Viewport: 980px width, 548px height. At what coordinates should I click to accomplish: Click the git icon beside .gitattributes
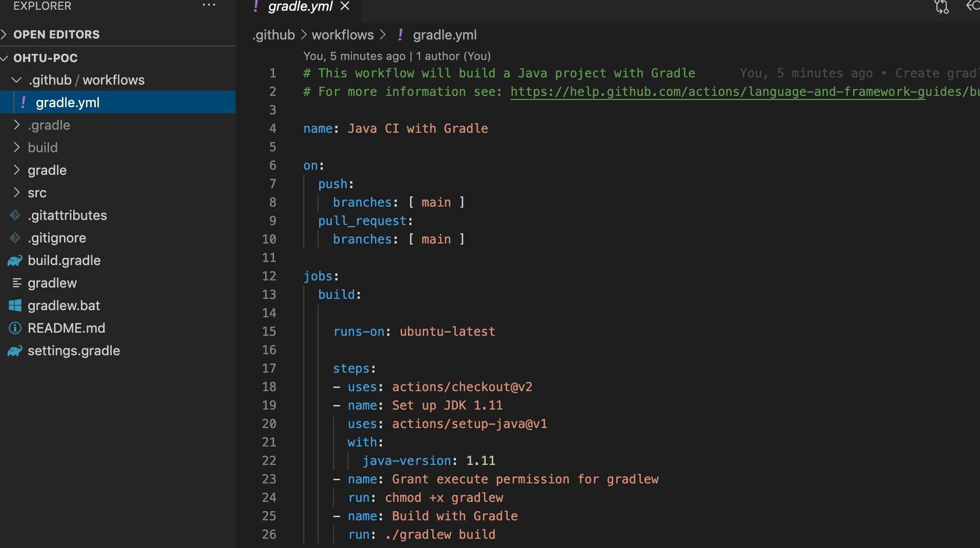[15, 215]
